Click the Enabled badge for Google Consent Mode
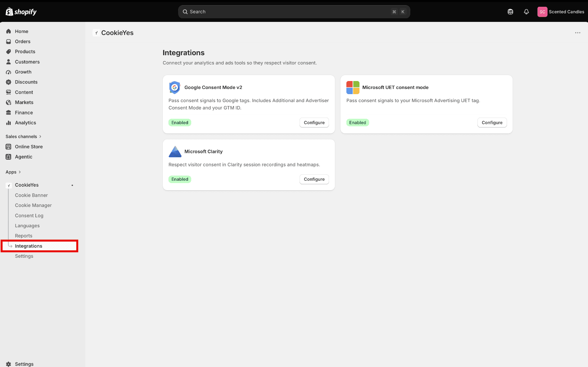Screen dimensions: 588x367 point(180,123)
